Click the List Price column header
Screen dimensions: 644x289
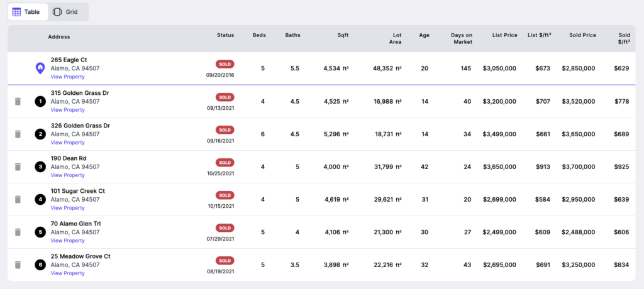pos(505,35)
